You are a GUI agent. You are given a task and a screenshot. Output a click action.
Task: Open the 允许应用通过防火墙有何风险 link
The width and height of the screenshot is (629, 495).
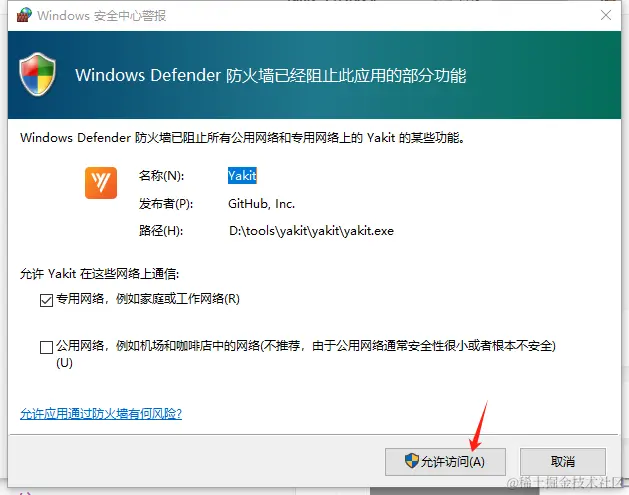point(101,414)
